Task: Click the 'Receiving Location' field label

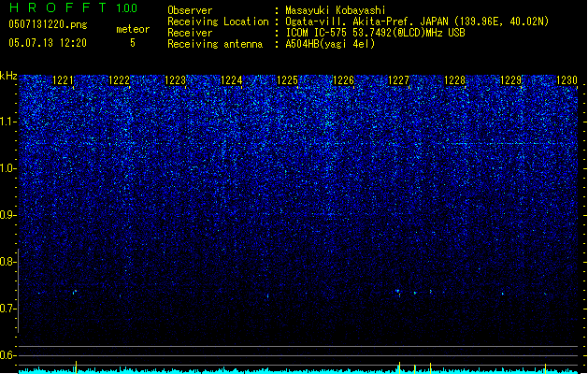Action: tap(218, 22)
